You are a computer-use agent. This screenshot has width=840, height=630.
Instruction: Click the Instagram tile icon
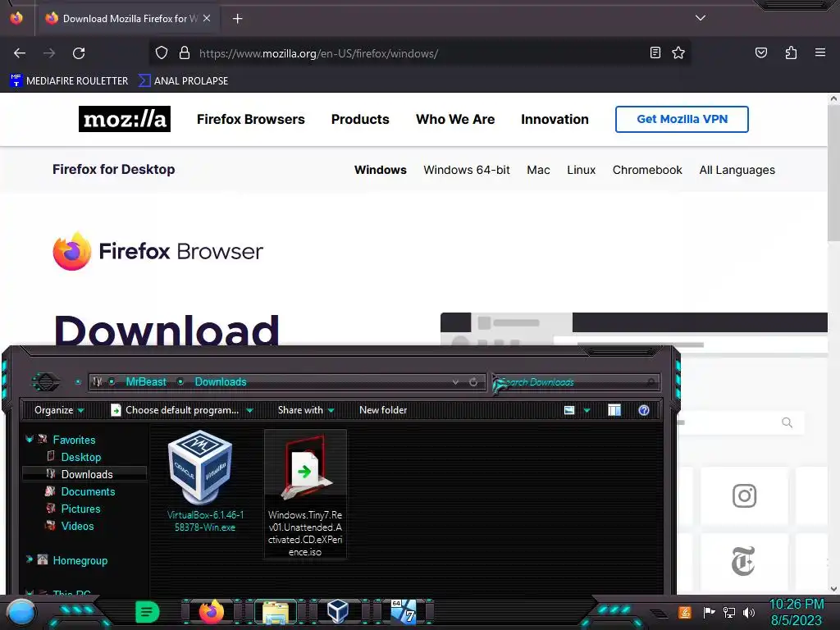point(744,495)
